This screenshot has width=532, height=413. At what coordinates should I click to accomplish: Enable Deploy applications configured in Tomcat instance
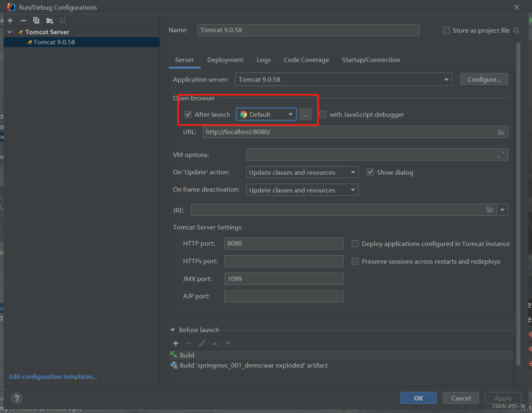tap(355, 244)
